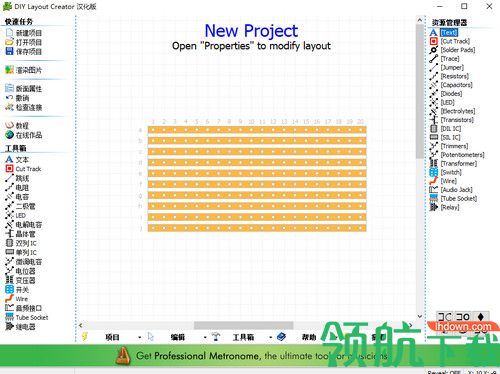Open the 项目 menu in bottom toolbar
Viewport: 500px width, 374px height.
(112, 337)
